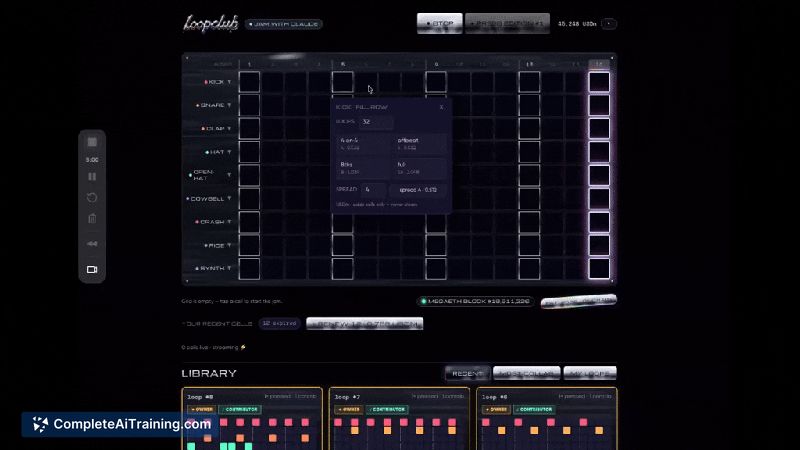Viewport: 800px width, 450px height.
Task: Click the 12 expired badge
Action: tap(279, 323)
